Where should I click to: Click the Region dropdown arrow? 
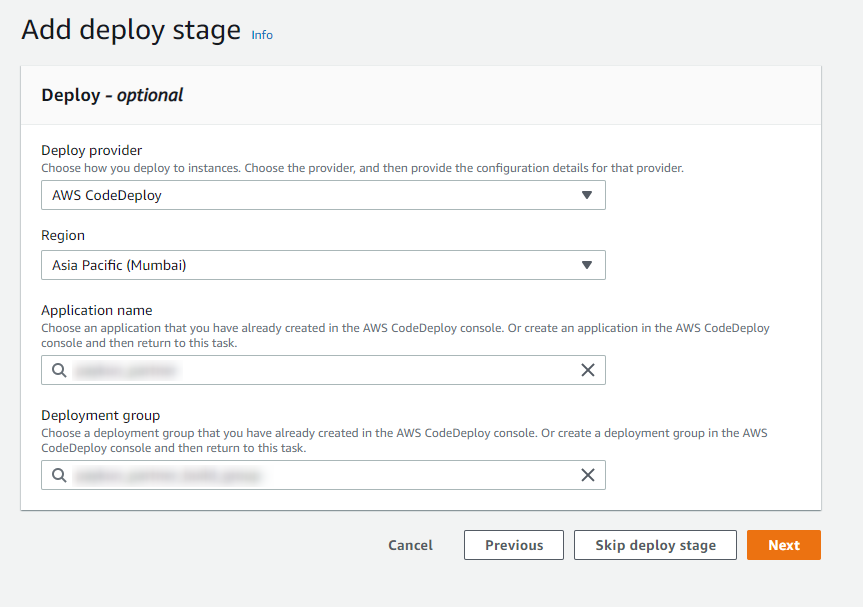click(587, 265)
